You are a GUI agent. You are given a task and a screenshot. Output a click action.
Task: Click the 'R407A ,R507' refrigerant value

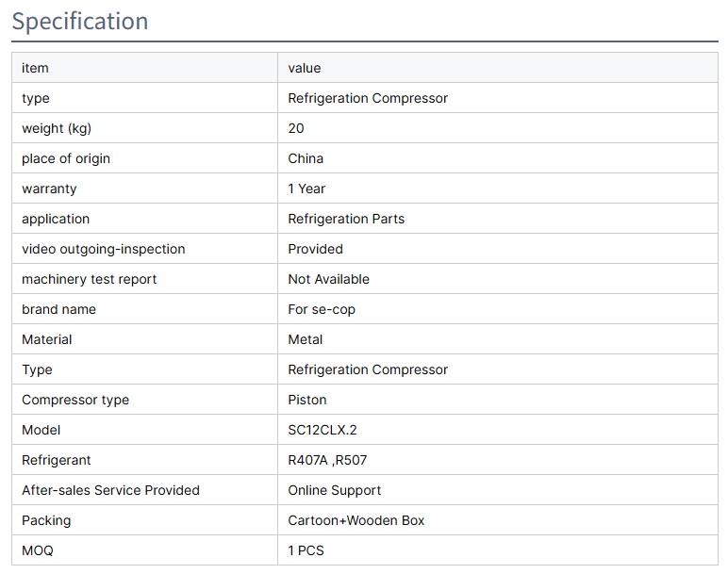coord(327,460)
